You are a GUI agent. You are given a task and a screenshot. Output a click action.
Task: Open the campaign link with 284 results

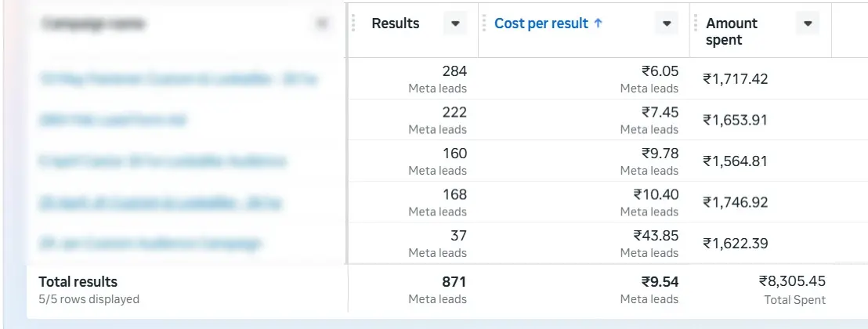tap(179, 79)
